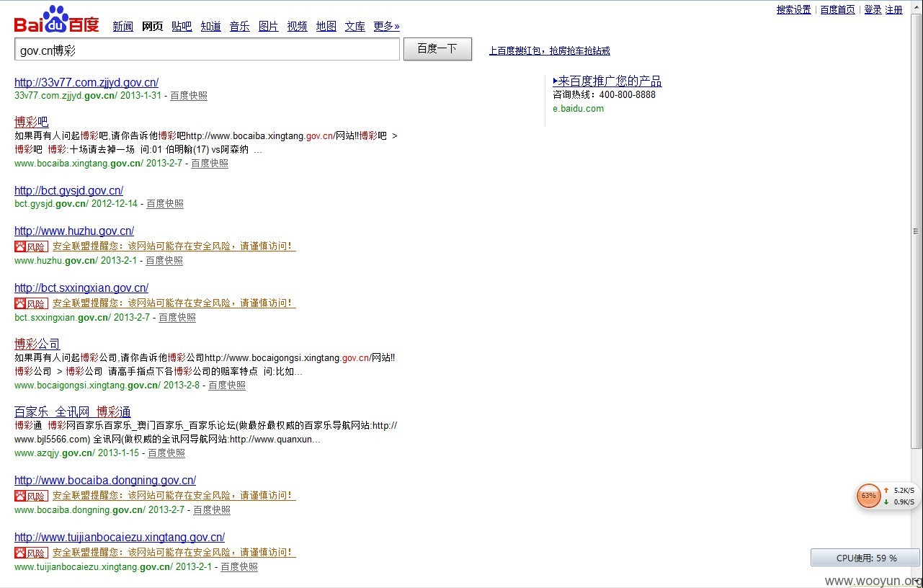923x588 pixels.
Task: Click the 百度一下 search button
Action: pyautogui.click(x=437, y=49)
